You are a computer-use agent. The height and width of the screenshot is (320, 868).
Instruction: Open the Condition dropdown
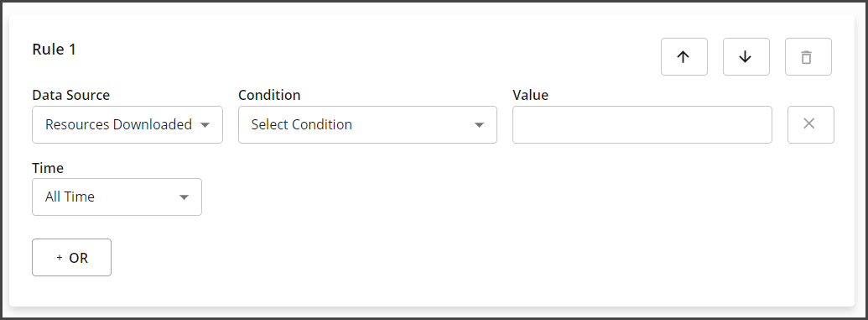[x=367, y=124]
